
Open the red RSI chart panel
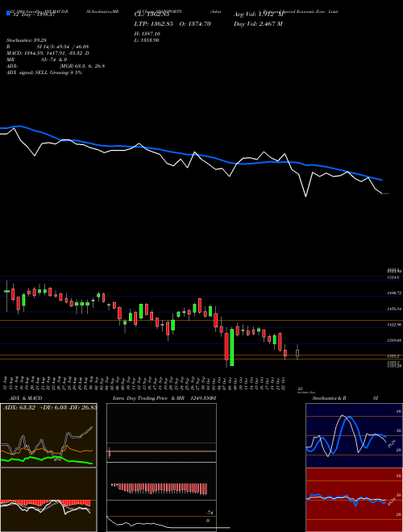(x=354, y=500)
